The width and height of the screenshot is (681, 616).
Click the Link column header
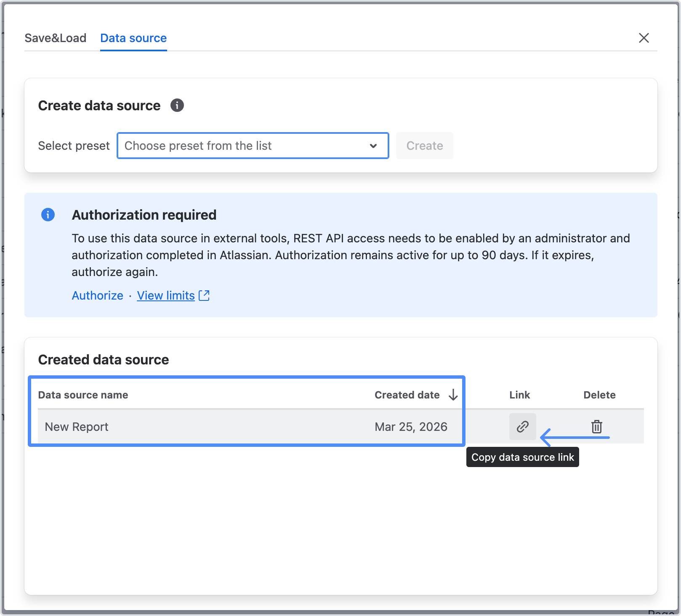[x=519, y=395]
